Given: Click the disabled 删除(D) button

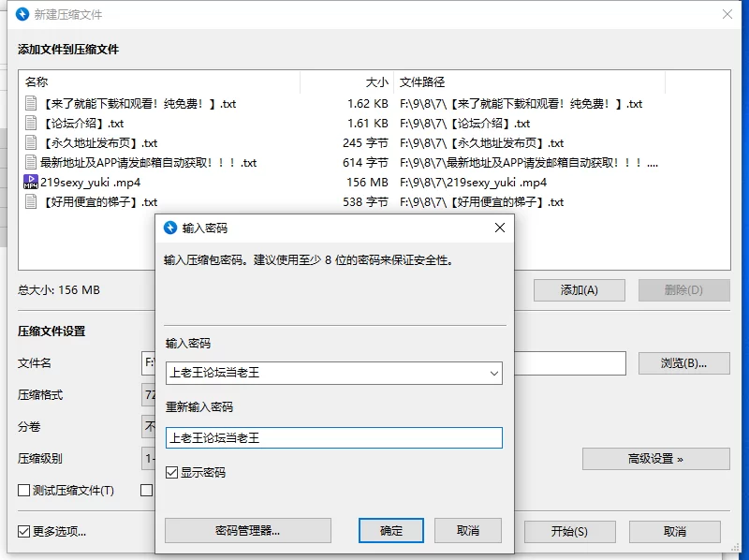Looking at the screenshot, I should coord(684,290).
